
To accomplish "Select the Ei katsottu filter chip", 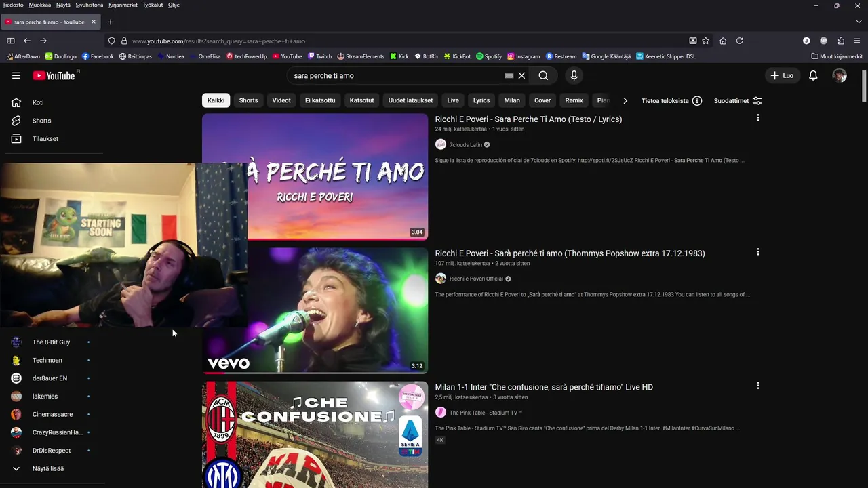I will (x=320, y=100).
